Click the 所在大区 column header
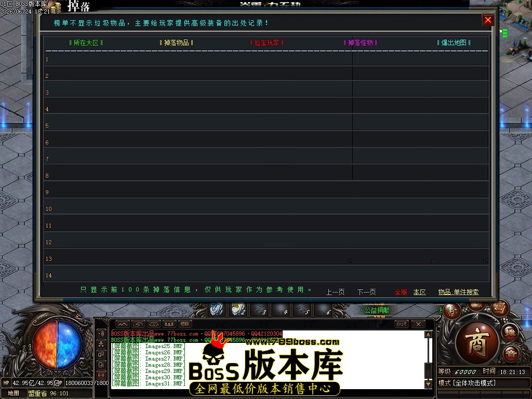 coord(86,43)
